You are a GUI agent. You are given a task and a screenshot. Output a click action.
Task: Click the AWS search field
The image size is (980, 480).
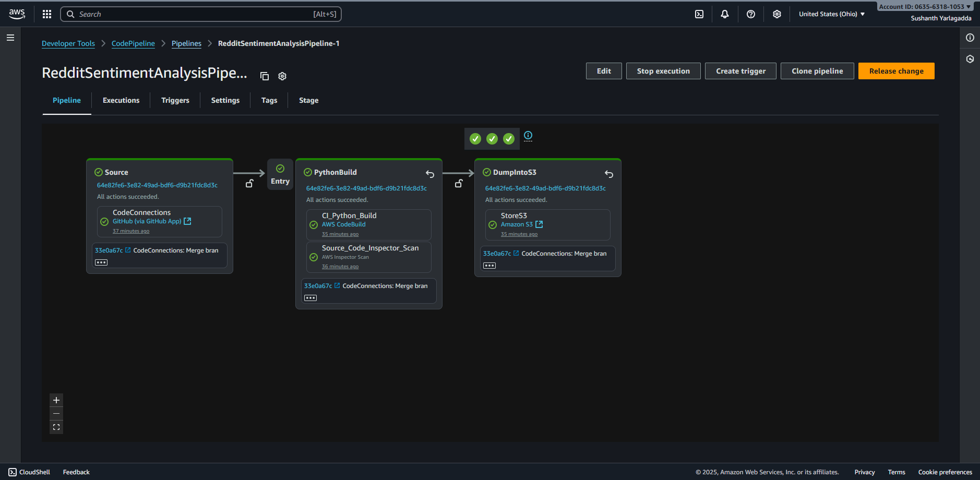201,14
